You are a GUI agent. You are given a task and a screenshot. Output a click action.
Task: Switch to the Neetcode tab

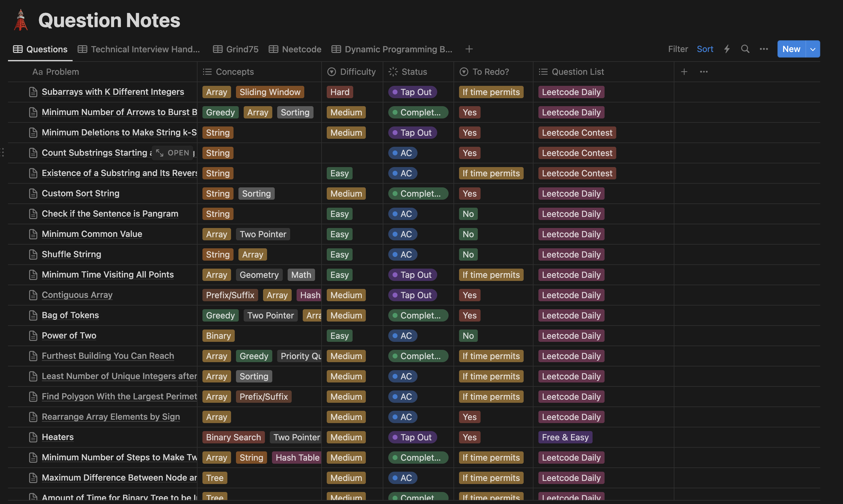pos(295,49)
